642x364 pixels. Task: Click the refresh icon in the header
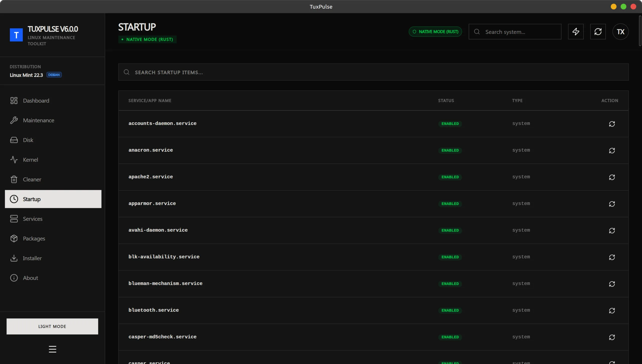point(598,32)
